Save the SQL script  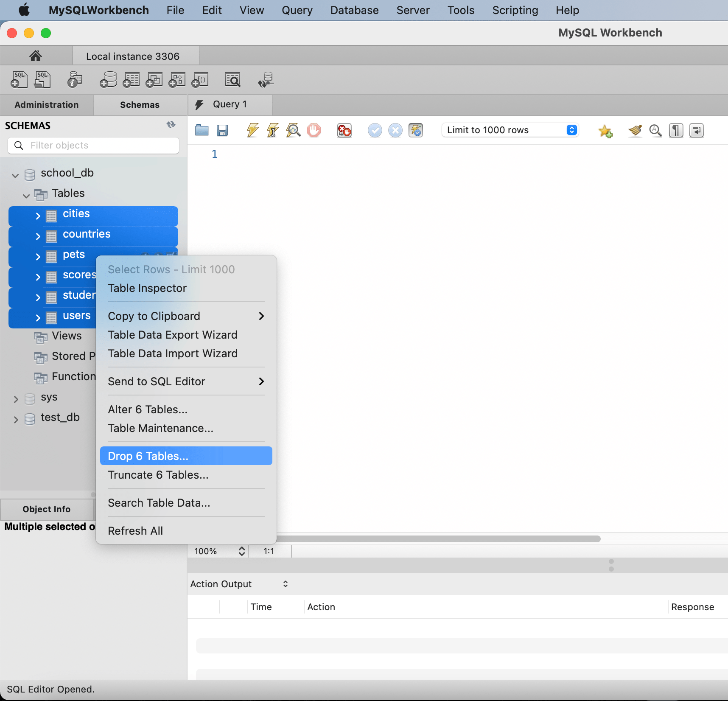point(222,130)
